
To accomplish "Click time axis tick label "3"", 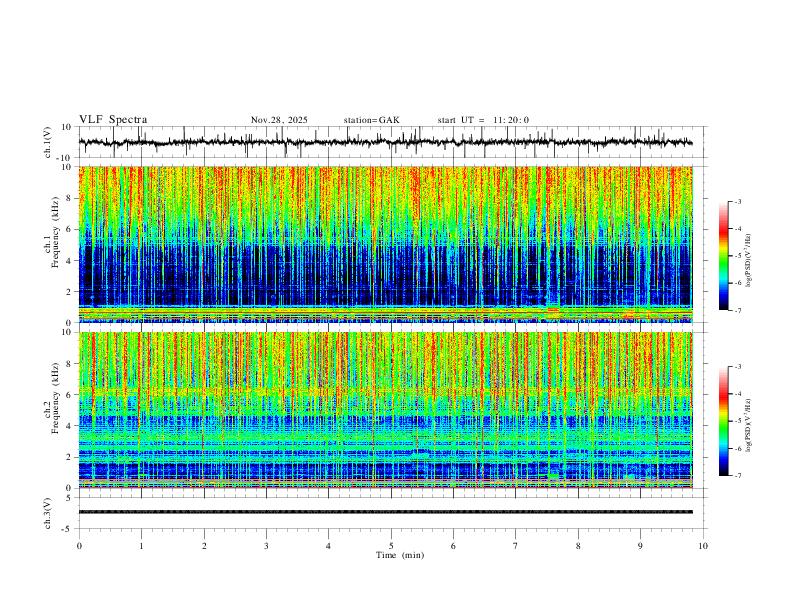I will [266, 546].
